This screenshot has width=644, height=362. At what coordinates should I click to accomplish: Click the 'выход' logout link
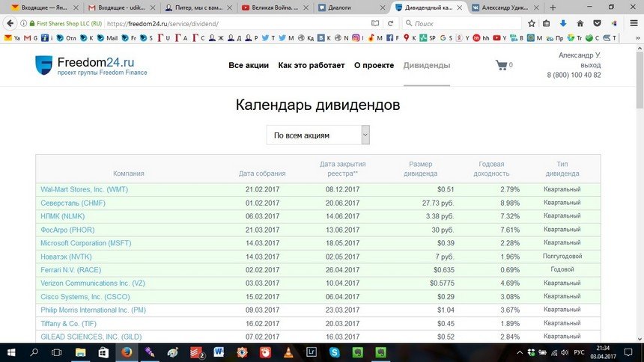point(591,65)
